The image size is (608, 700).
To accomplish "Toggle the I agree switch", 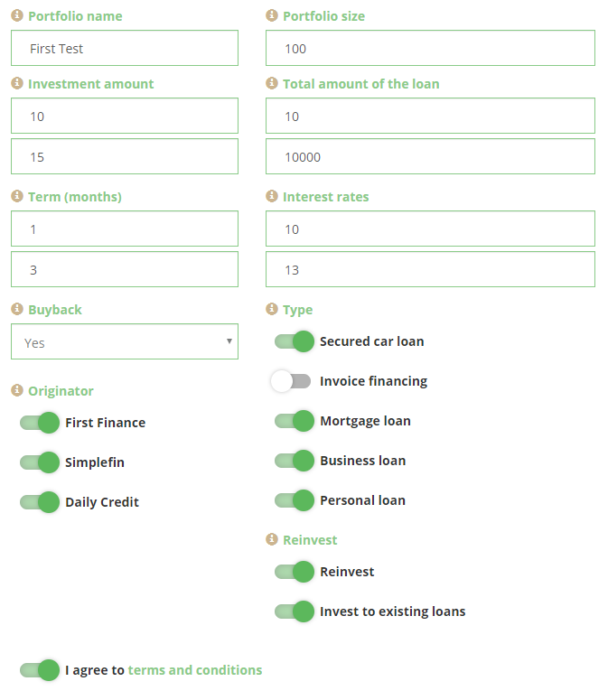I will tap(40, 670).
